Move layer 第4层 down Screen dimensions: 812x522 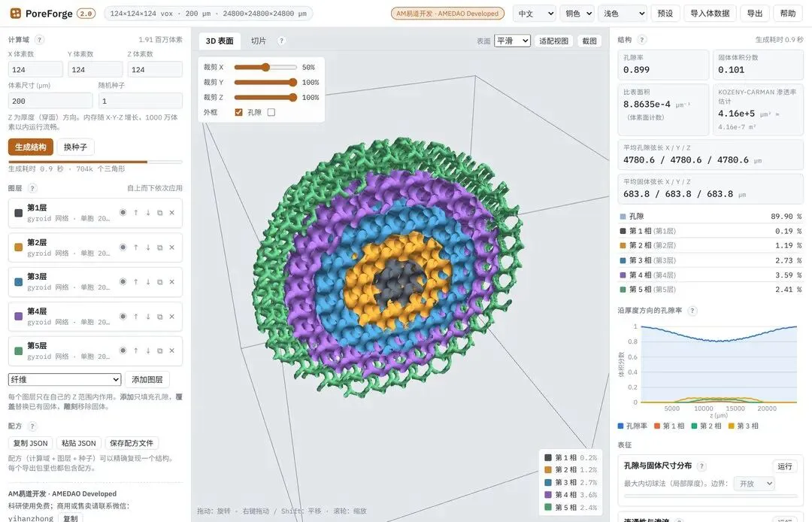(148, 317)
